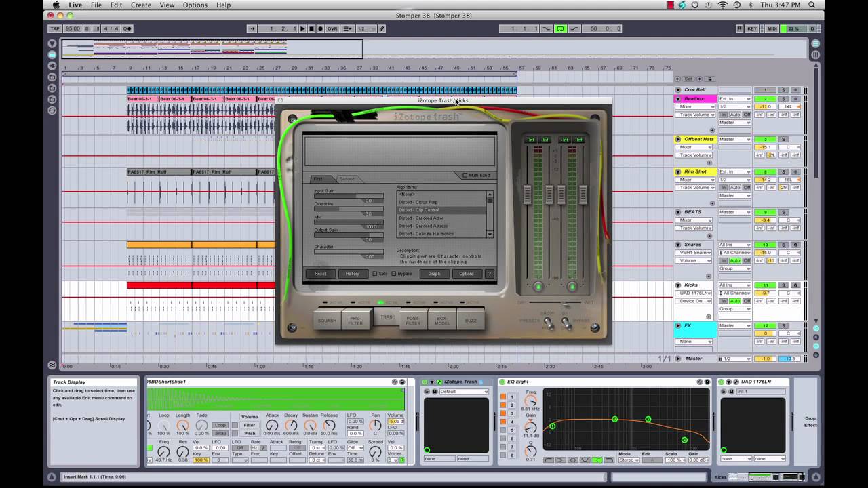Toggle the KEY map mode button
This screenshot has width=868, height=488.
tap(752, 28)
